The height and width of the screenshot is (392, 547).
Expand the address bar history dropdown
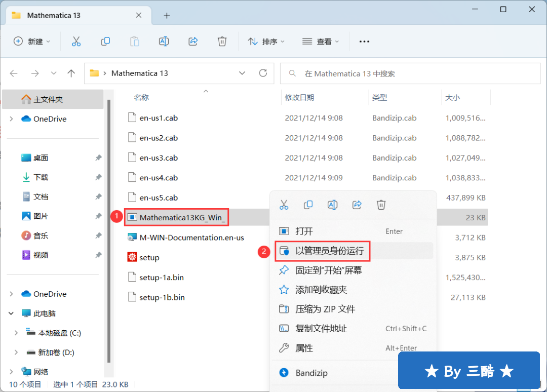pyautogui.click(x=242, y=73)
